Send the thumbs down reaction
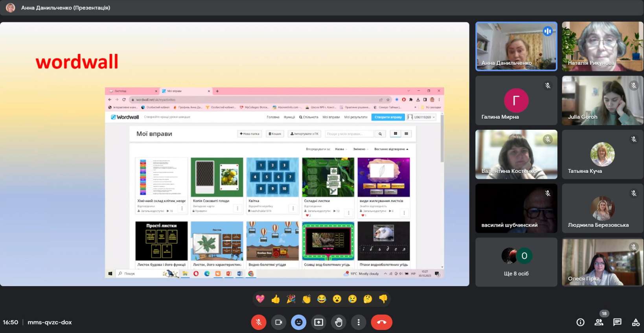This screenshot has width=644, height=333. tap(383, 299)
